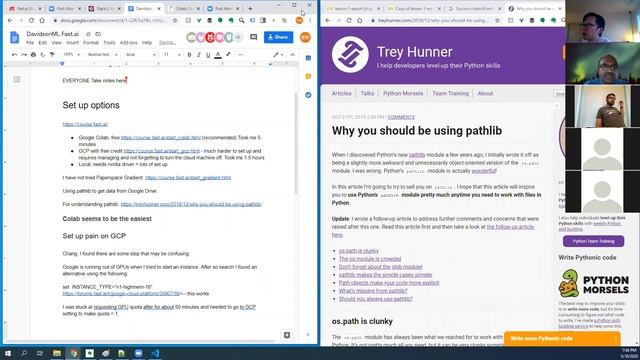Reload the Google Docs page
This screenshot has height=360, width=640.
click(31, 20)
